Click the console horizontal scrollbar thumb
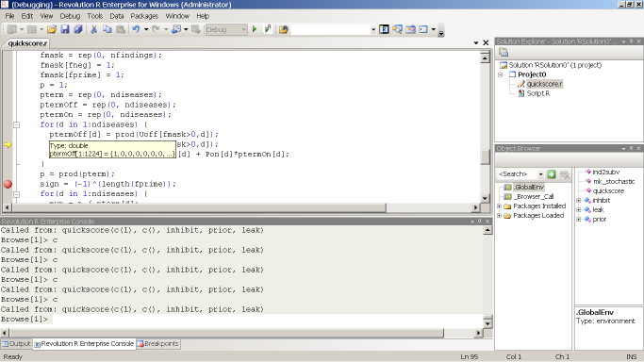 click(226, 333)
